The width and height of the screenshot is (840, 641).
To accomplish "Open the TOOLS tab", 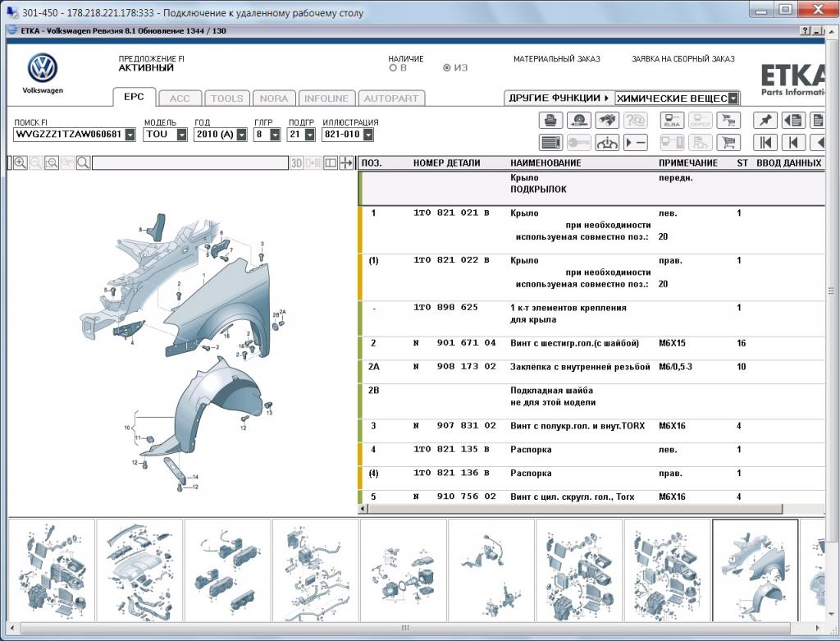I will tap(227, 98).
